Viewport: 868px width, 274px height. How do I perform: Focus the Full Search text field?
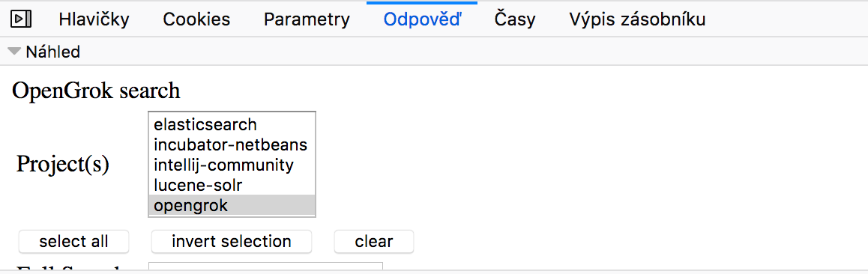265,267
